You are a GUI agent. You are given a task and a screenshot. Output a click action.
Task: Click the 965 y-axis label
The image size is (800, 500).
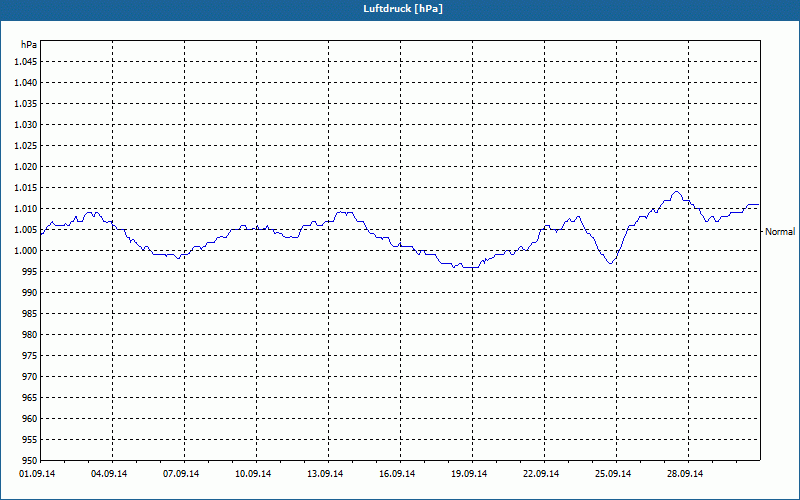(x=30, y=397)
